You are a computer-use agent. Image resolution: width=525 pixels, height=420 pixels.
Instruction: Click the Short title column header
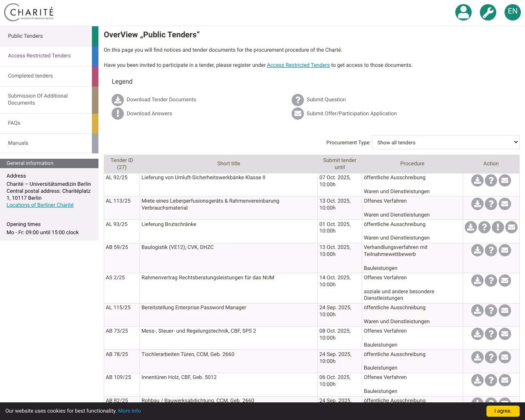[228, 164]
